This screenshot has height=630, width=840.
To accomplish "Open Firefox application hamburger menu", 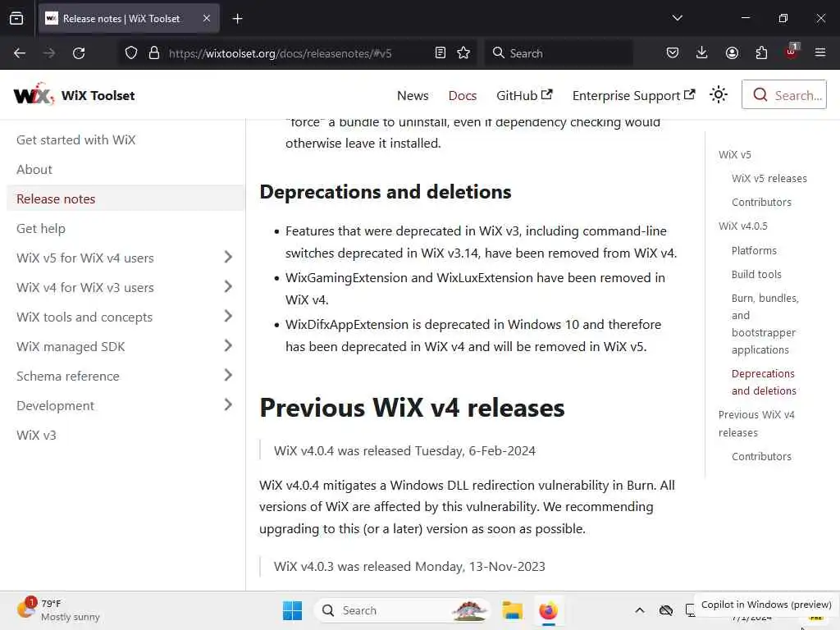I will click(x=820, y=53).
